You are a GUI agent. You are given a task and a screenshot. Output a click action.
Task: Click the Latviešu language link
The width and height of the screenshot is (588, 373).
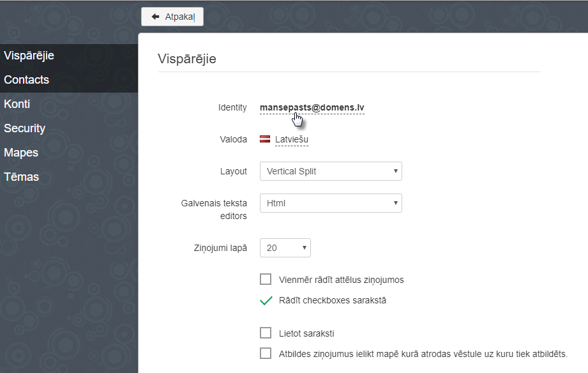(x=292, y=140)
